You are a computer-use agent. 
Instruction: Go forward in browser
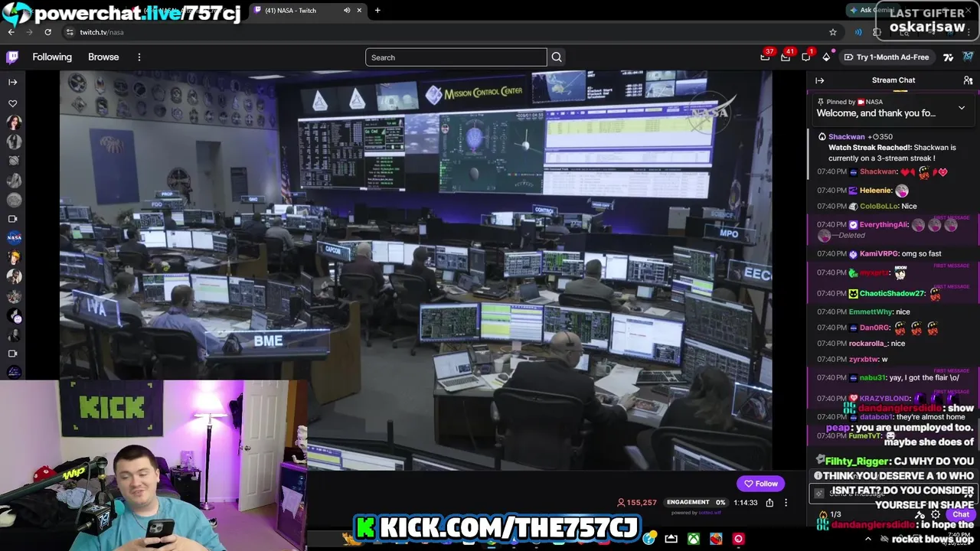pyautogui.click(x=29, y=32)
